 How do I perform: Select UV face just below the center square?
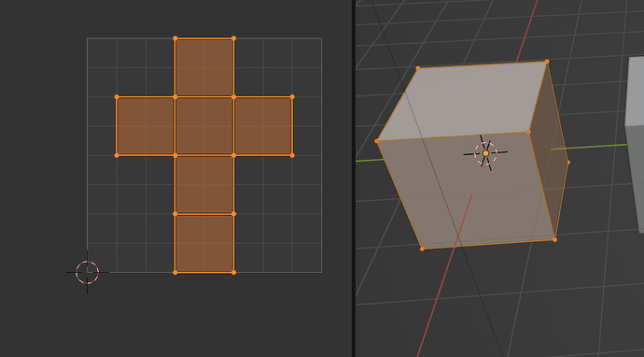[204, 184]
